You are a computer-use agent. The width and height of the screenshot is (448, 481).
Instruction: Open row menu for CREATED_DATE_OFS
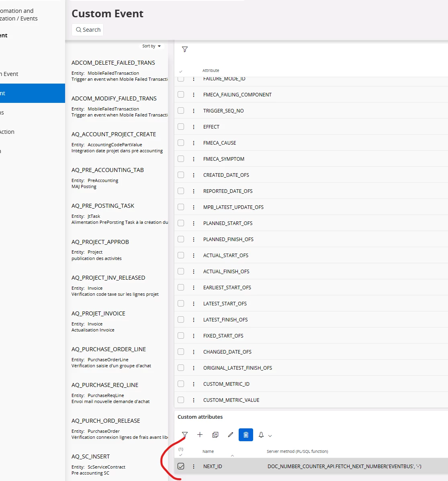pyautogui.click(x=194, y=175)
